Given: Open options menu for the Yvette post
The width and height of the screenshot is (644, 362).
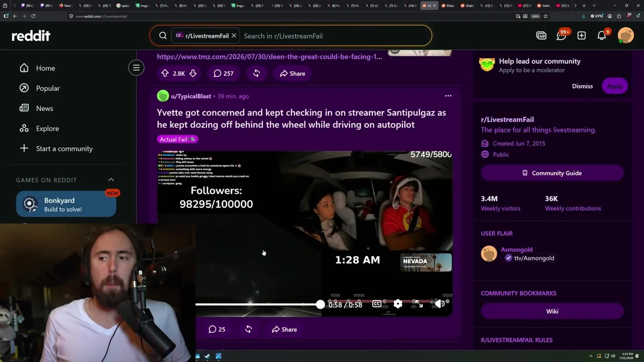Looking at the screenshot, I should [448, 96].
